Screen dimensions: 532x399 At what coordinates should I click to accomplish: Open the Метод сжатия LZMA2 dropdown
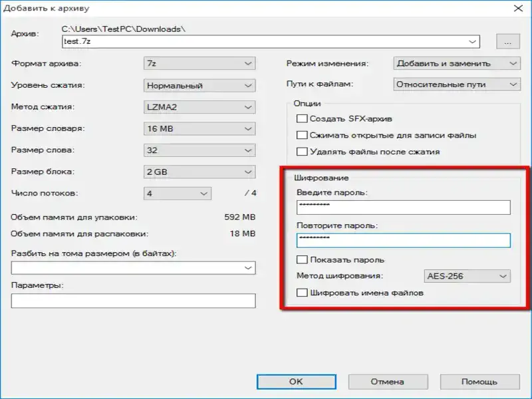coord(199,107)
